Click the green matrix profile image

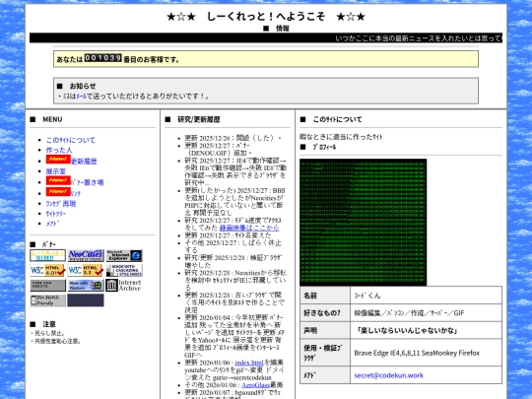click(363, 223)
